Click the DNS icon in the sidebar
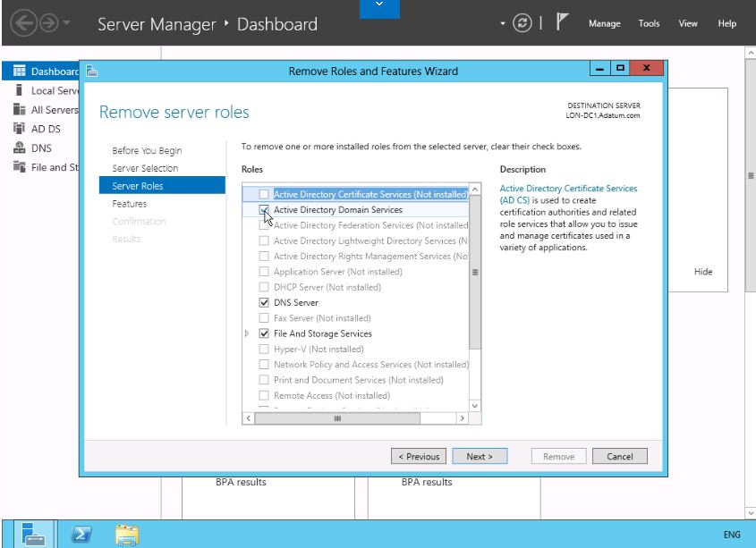Image resolution: width=756 pixels, height=548 pixels. click(18, 151)
